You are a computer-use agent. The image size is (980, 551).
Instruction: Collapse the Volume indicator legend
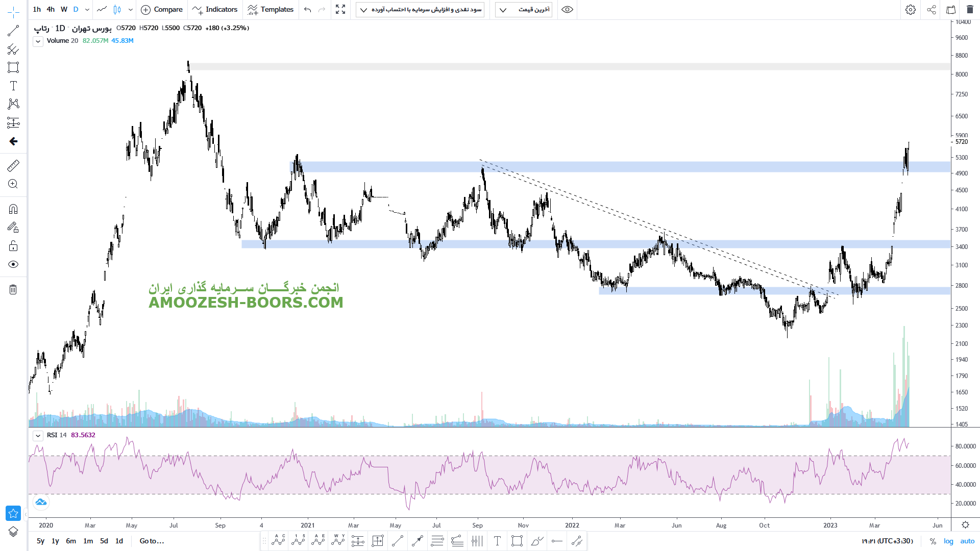tap(38, 41)
